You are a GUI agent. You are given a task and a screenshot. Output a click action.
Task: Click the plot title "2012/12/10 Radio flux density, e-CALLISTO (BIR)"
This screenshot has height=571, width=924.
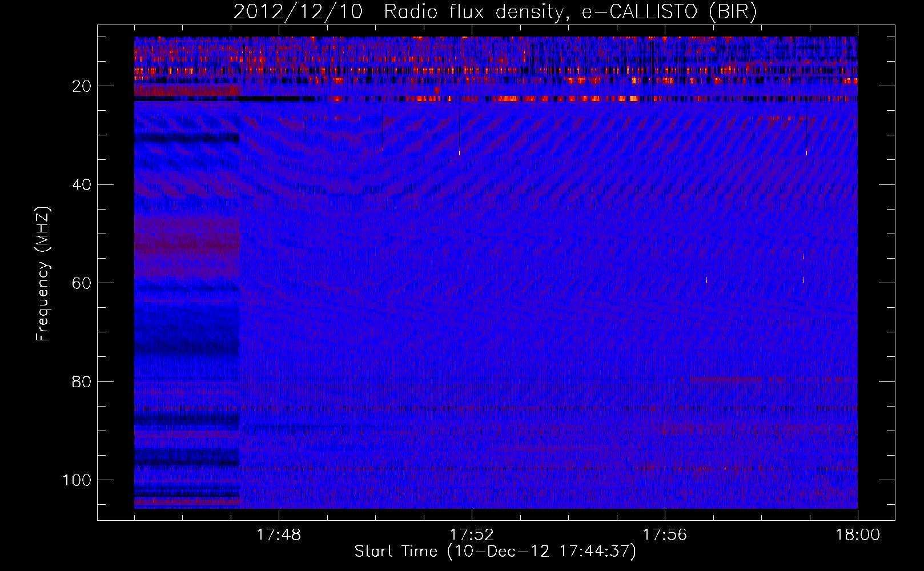click(495, 12)
